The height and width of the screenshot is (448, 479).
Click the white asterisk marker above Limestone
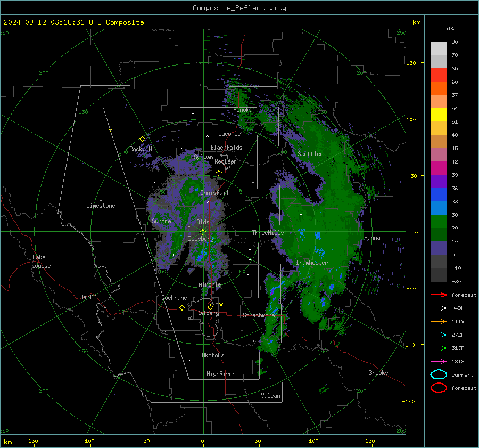point(101,201)
